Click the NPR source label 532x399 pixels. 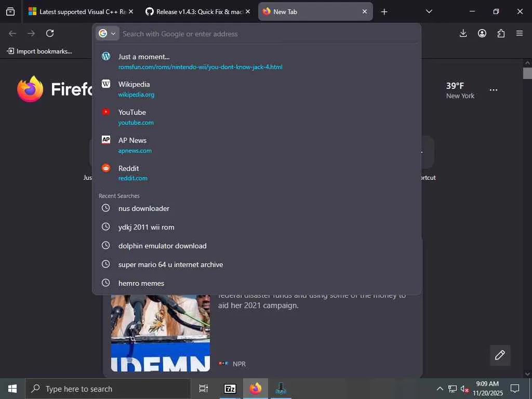[x=239, y=364]
